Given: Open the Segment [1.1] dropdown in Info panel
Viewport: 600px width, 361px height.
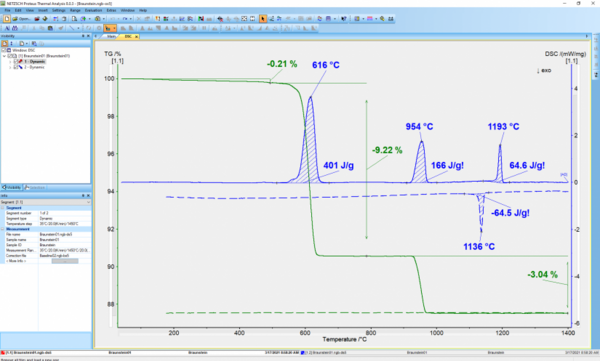Looking at the screenshot, I should coord(88,202).
